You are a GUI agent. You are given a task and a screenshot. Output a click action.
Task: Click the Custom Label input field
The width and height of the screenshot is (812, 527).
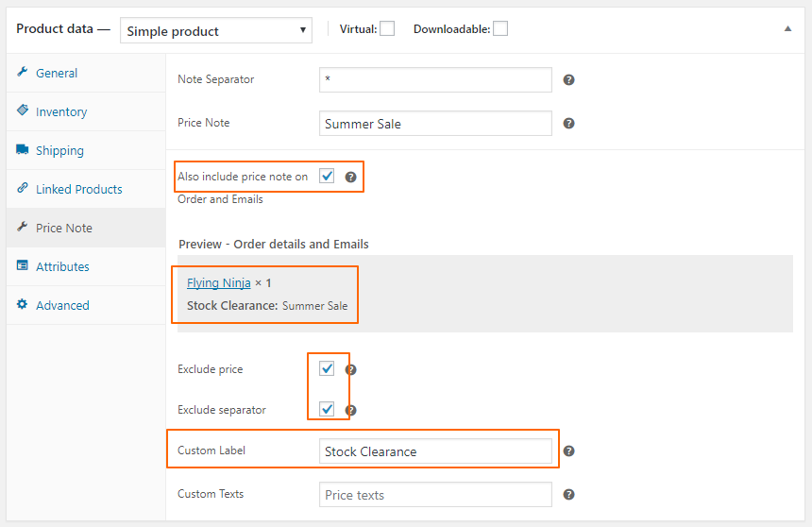tap(435, 451)
